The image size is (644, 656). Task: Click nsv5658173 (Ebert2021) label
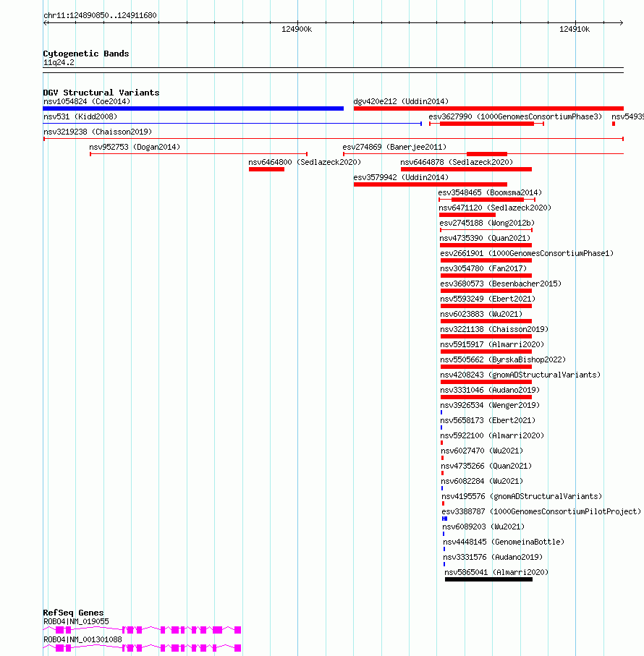click(x=488, y=420)
